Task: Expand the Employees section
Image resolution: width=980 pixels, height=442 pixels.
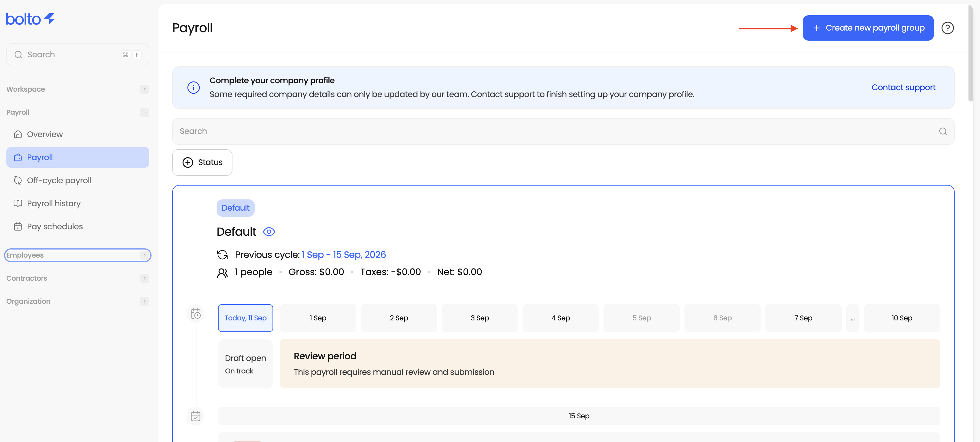Action: tap(77, 255)
